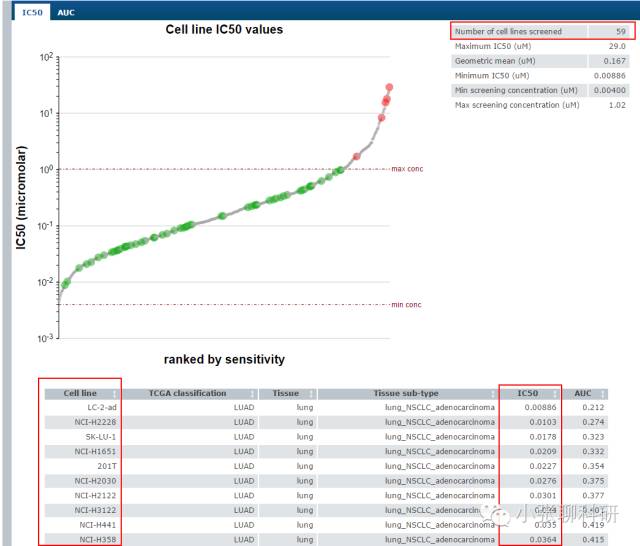640x546 pixels.
Task: Open NCI-H2030 cell line entry
Action: (95, 481)
